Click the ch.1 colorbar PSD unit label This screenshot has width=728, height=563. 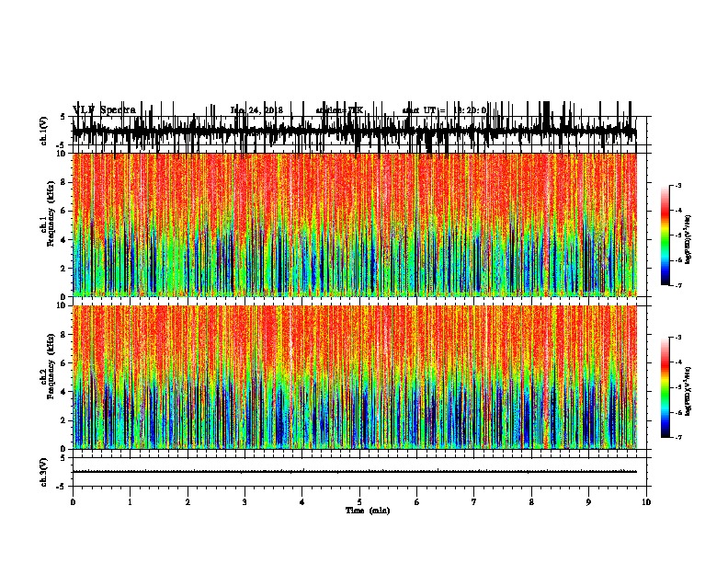(x=688, y=240)
